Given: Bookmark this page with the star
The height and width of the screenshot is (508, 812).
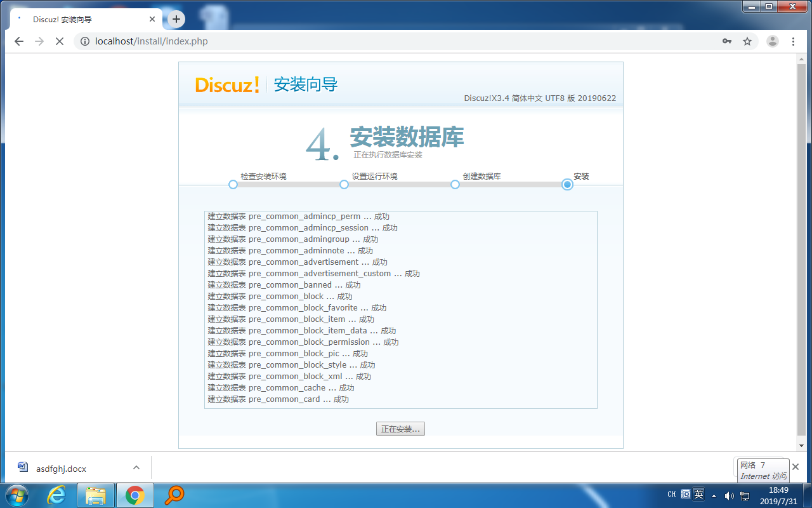Looking at the screenshot, I should coord(747,41).
